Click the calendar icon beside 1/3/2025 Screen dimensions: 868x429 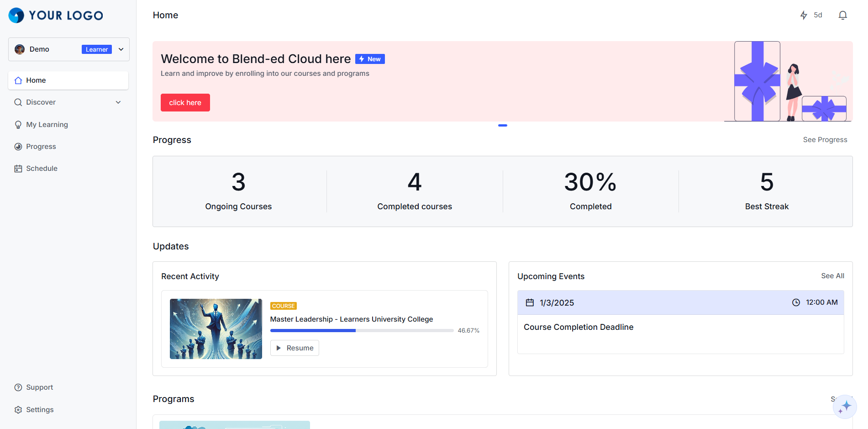(530, 302)
